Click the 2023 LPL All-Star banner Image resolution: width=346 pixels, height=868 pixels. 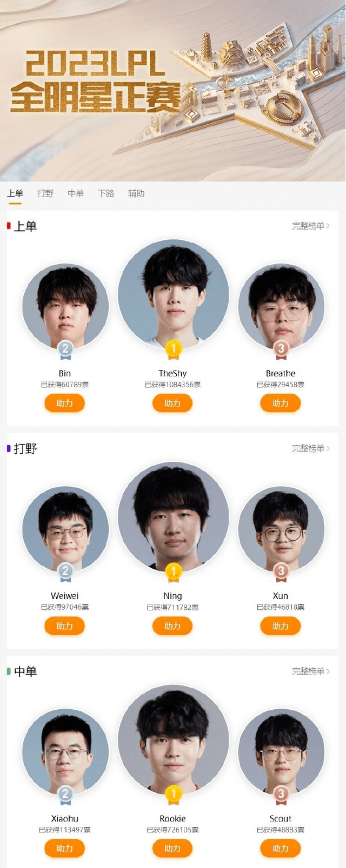[x=173, y=91]
